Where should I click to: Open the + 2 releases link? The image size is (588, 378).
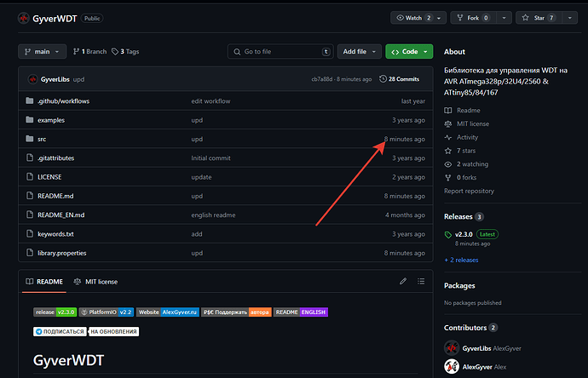[x=461, y=260]
